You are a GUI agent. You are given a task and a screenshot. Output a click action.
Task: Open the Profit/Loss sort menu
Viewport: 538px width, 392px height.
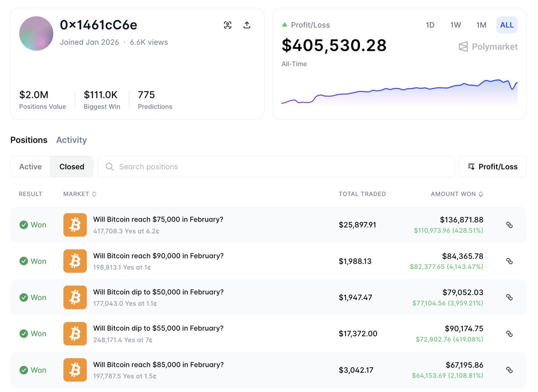point(492,166)
